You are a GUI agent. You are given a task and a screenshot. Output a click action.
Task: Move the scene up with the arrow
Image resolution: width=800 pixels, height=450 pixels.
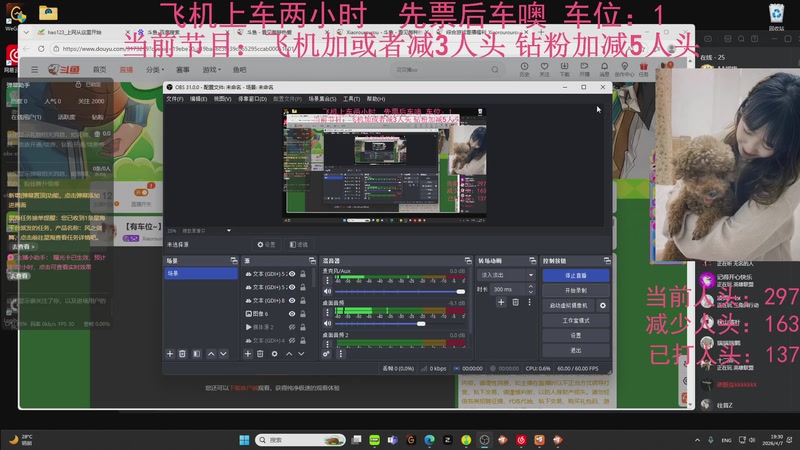click(211, 354)
